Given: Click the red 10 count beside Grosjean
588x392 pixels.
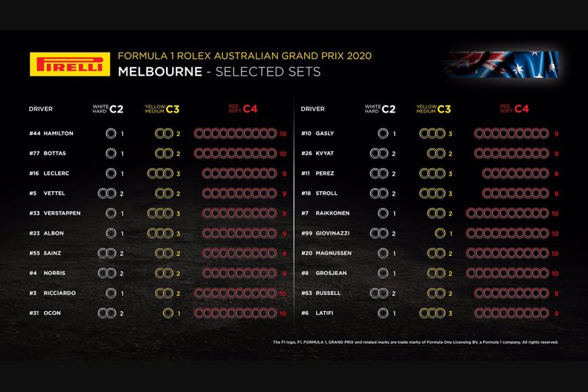Looking at the screenshot, I should (x=555, y=274).
